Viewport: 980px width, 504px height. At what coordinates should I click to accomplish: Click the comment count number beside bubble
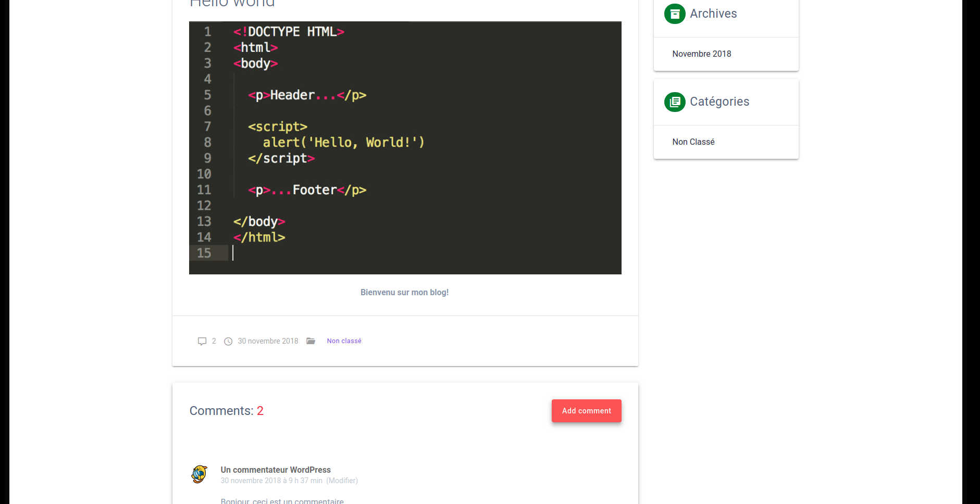pyautogui.click(x=214, y=341)
